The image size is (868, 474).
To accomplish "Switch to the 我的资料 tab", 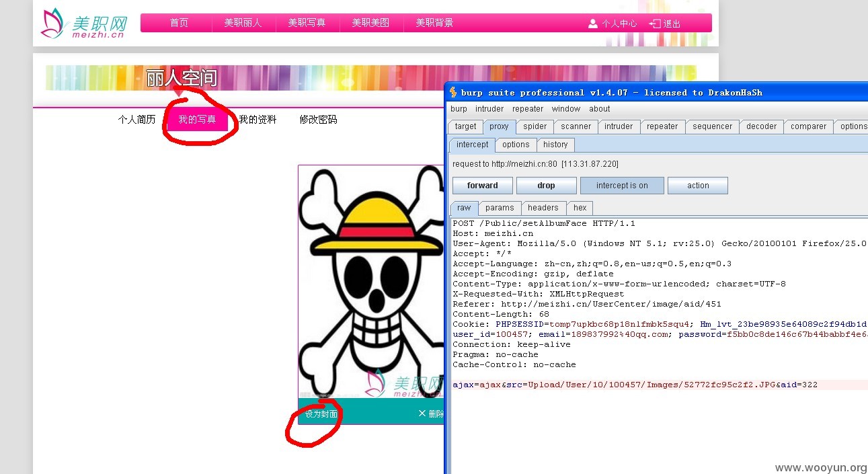I will [258, 120].
